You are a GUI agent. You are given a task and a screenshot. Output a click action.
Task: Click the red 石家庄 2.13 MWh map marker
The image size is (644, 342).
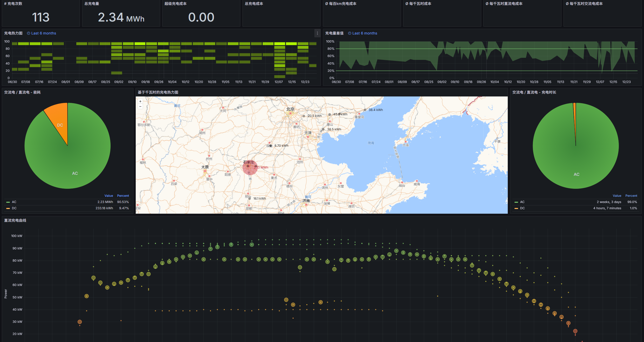tap(249, 167)
